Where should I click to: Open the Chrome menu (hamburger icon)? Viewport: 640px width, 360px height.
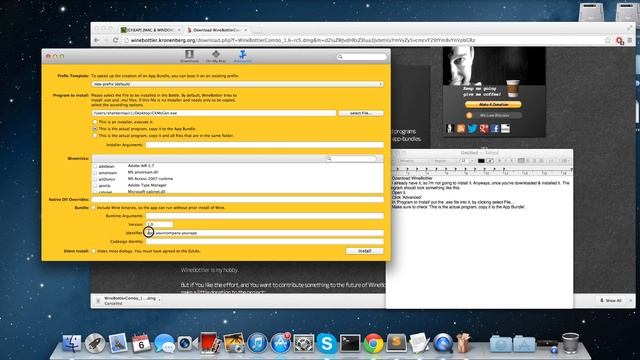point(630,40)
